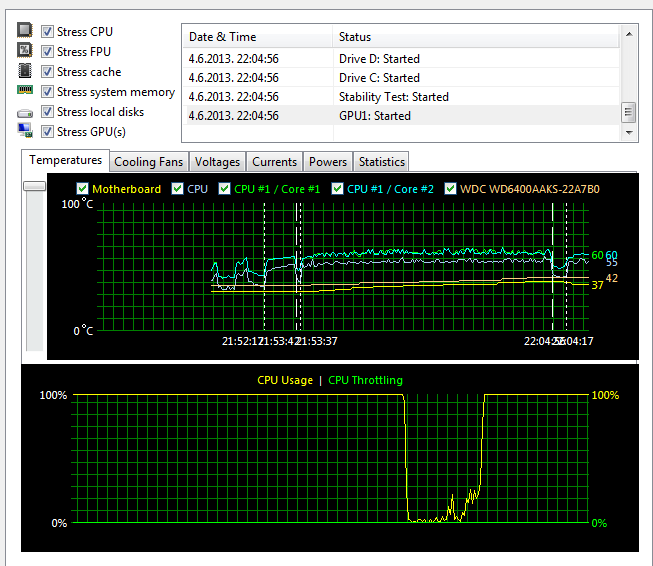Show the Statistics tab
This screenshot has height=566, width=653.
tap(381, 162)
